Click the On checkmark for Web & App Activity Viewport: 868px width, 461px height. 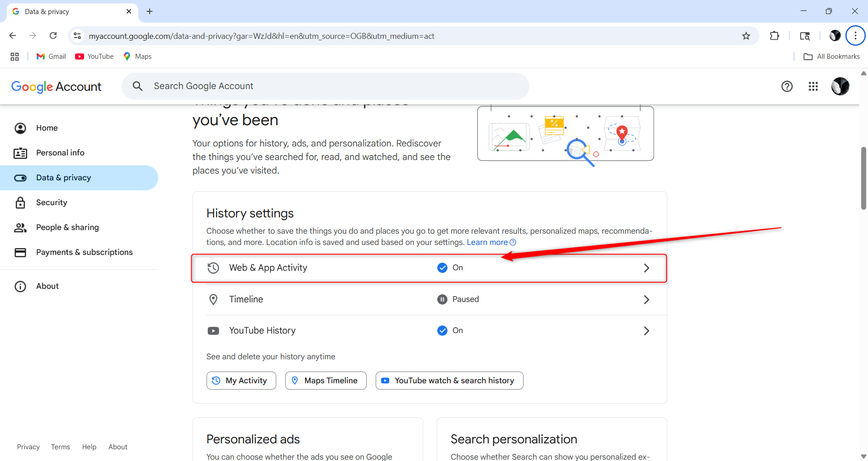[x=442, y=268]
